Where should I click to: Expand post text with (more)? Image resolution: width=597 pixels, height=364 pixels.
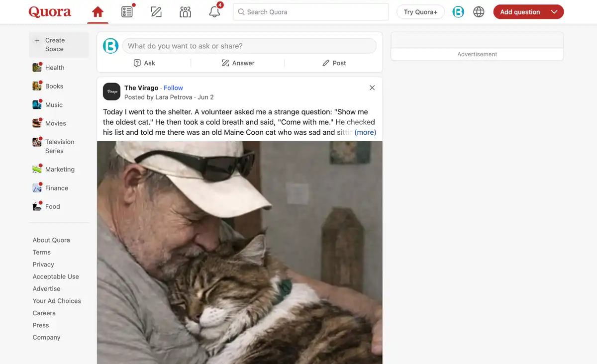click(365, 132)
